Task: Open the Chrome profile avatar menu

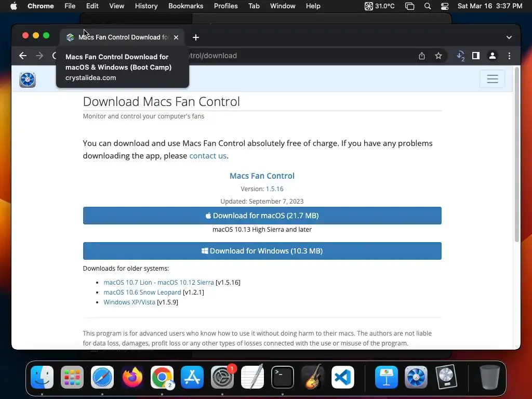Action: (x=493, y=56)
